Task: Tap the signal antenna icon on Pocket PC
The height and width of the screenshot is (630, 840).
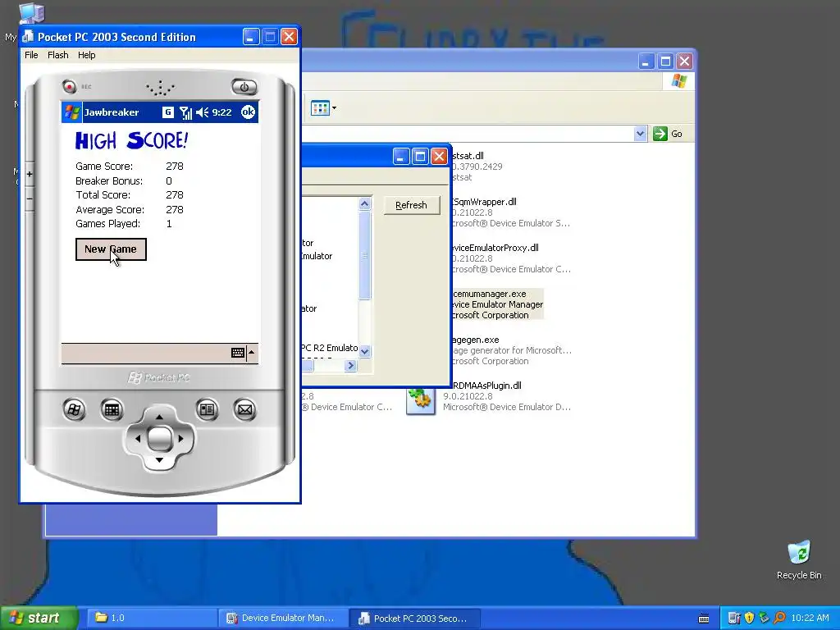Action: pos(185,112)
